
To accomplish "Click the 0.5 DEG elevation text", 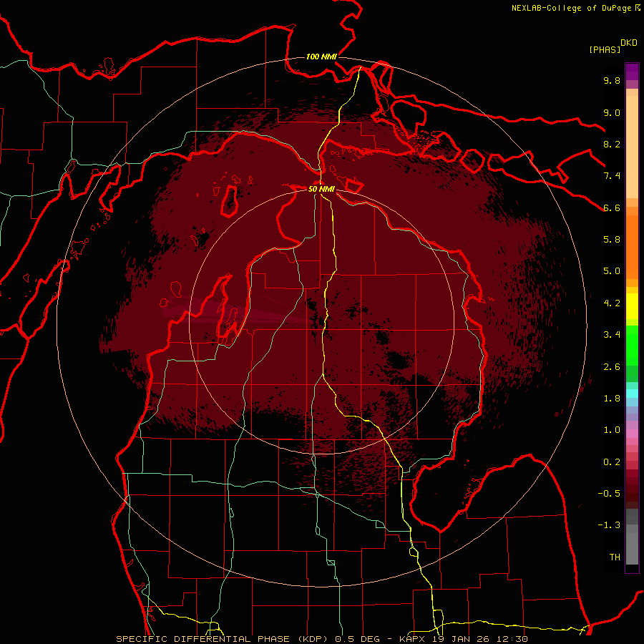I will [x=357, y=639].
